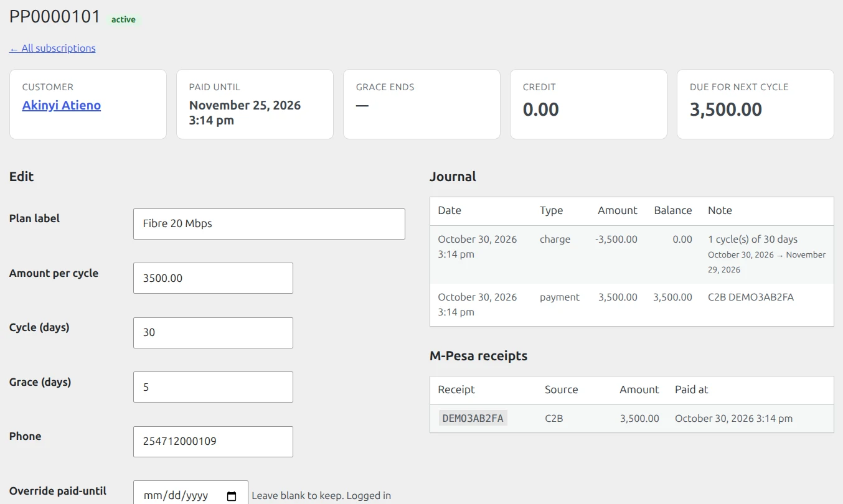Click the active status badge
The height and width of the screenshot is (504, 843).
click(123, 19)
